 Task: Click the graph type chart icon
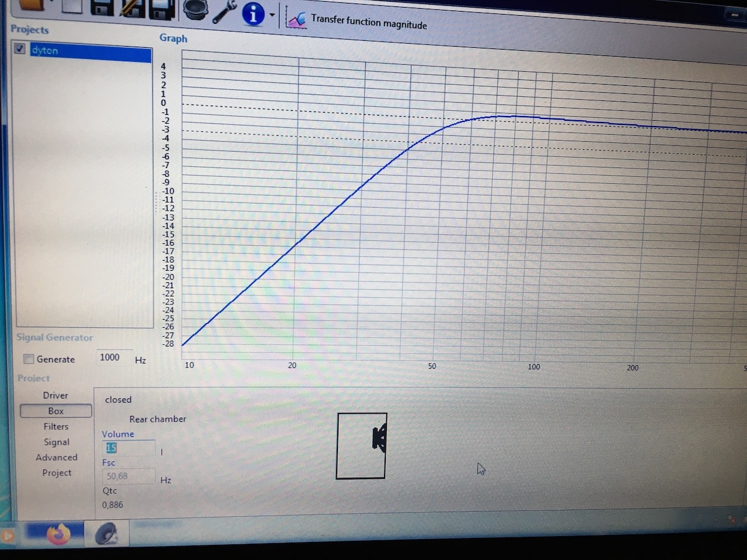296,19
